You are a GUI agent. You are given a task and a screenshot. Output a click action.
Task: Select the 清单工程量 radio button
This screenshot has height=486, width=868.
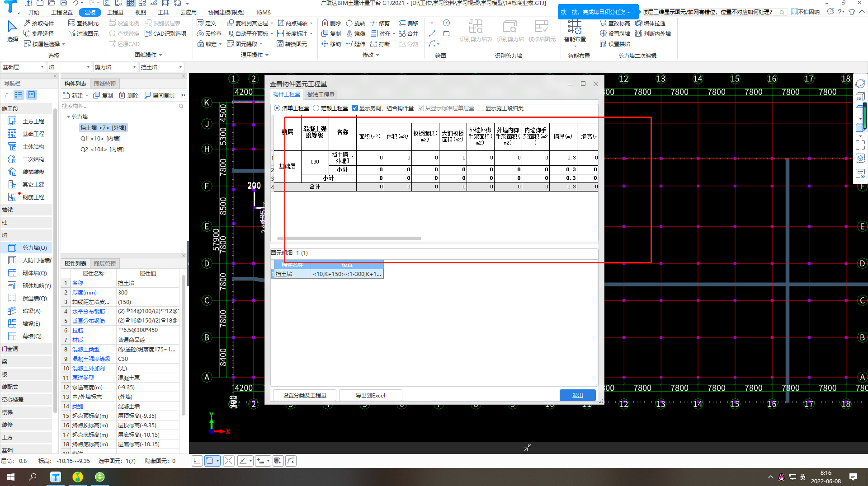tap(277, 108)
